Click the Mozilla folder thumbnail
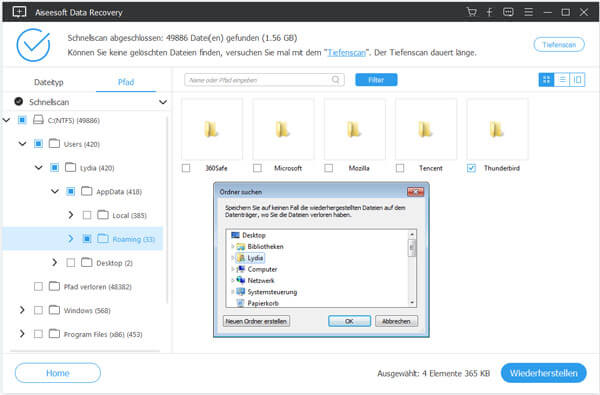 [x=355, y=129]
